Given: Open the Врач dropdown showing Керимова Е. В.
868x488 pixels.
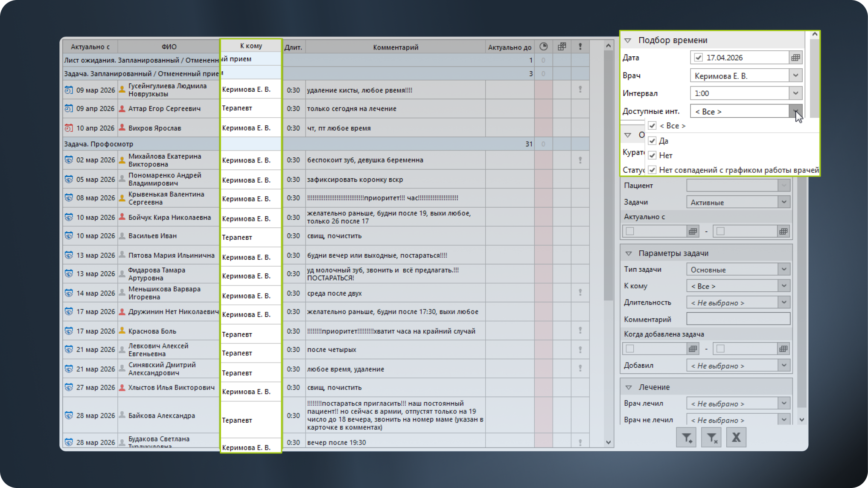Looking at the screenshot, I should pyautogui.click(x=795, y=76).
